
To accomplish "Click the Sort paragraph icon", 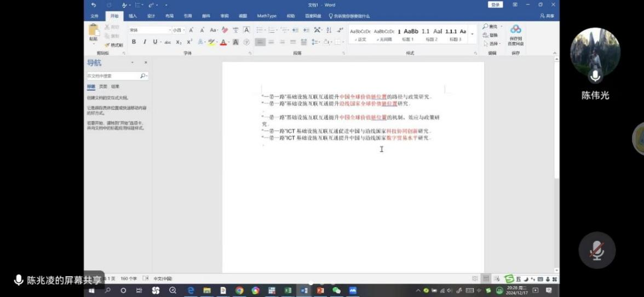I will pyautogui.click(x=329, y=30).
